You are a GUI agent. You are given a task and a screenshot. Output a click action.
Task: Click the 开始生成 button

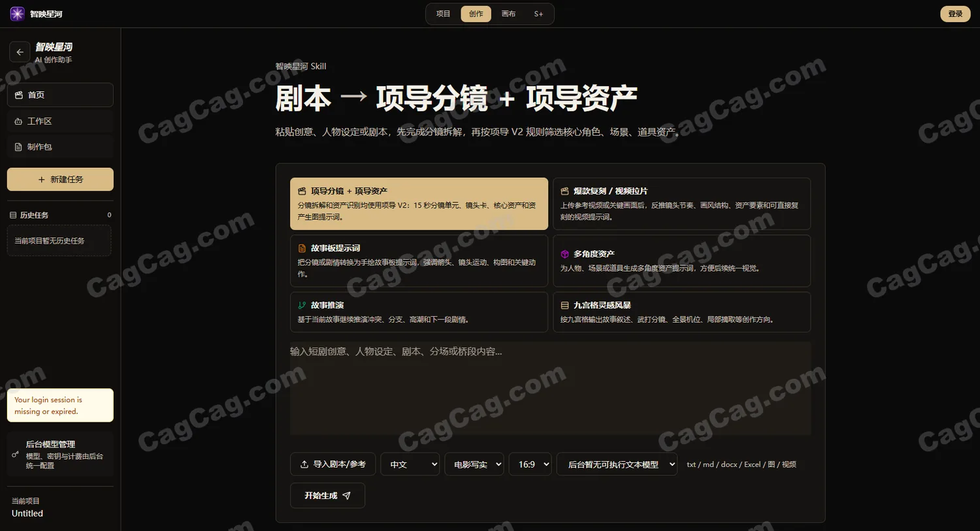click(327, 496)
